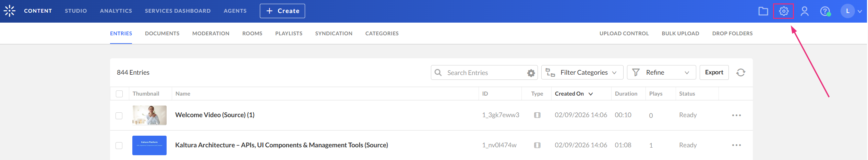Expand the Filter Categories dropdown

click(x=582, y=73)
